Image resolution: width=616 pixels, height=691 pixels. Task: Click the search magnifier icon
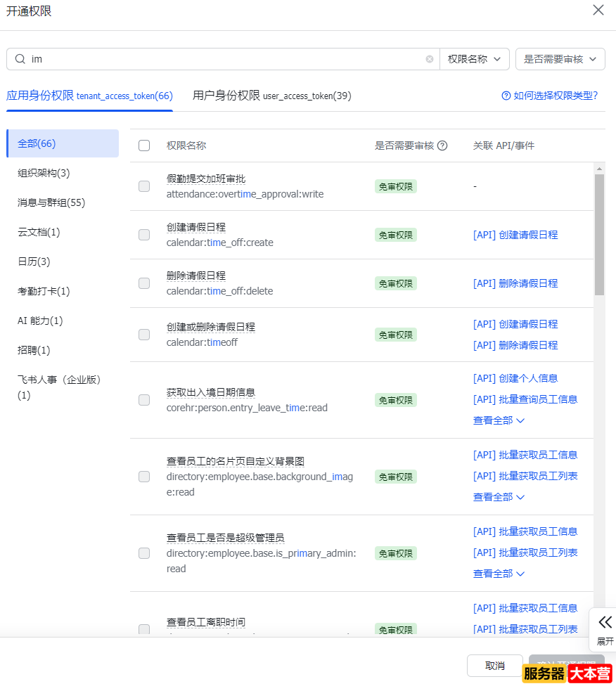pos(20,59)
